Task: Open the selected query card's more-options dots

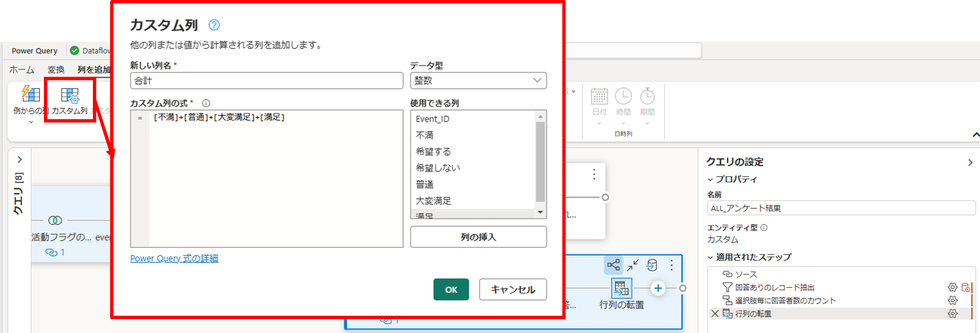Action: coord(671,265)
